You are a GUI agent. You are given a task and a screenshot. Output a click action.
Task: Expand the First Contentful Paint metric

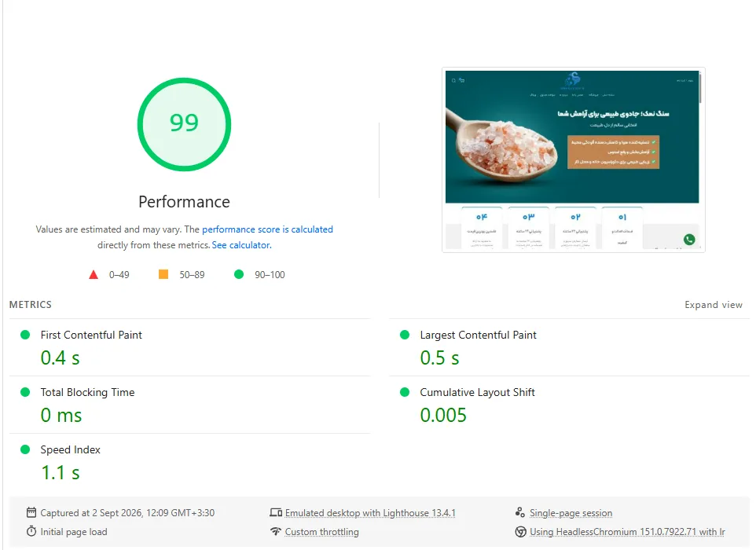click(x=189, y=347)
